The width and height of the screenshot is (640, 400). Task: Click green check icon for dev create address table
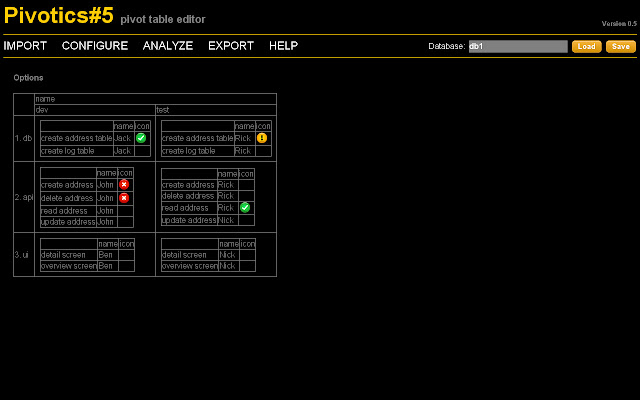click(142, 138)
